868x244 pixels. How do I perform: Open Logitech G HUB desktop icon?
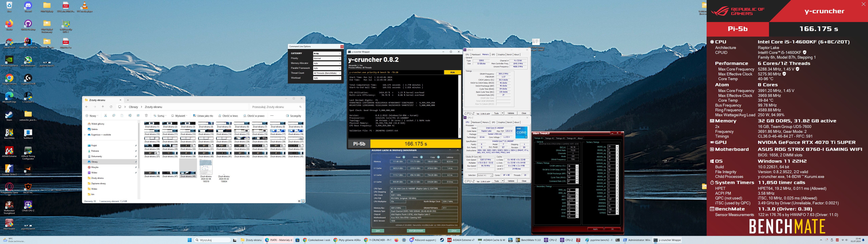point(28,79)
